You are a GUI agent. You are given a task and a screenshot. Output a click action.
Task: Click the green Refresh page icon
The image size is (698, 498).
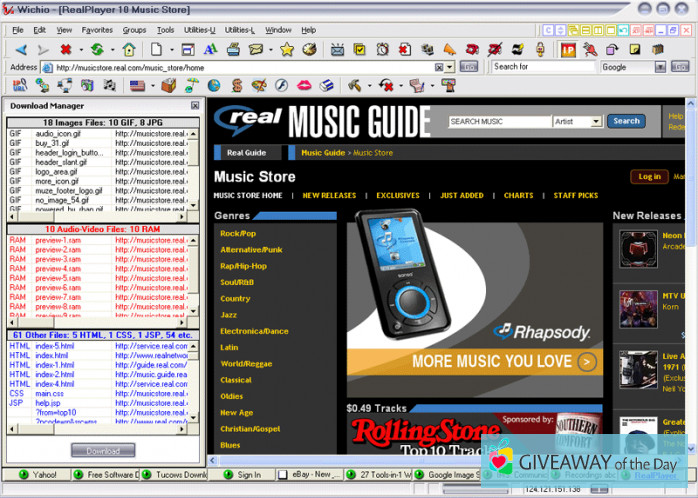[x=96, y=49]
